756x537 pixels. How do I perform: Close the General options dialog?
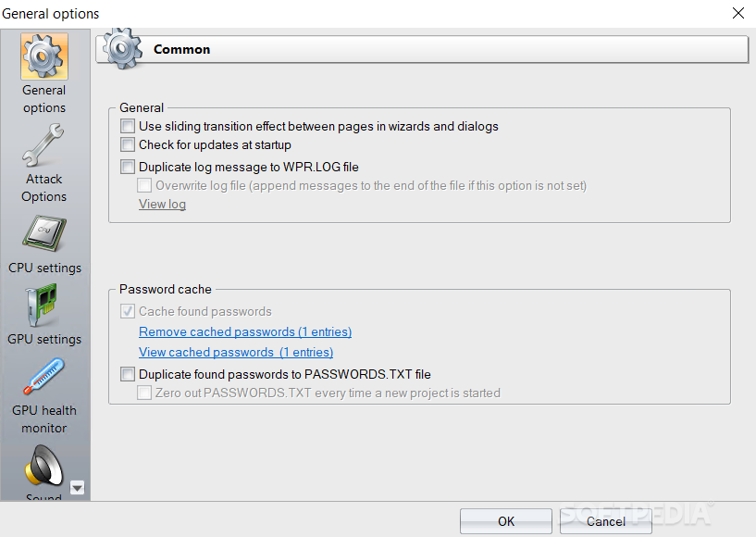[737, 13]
